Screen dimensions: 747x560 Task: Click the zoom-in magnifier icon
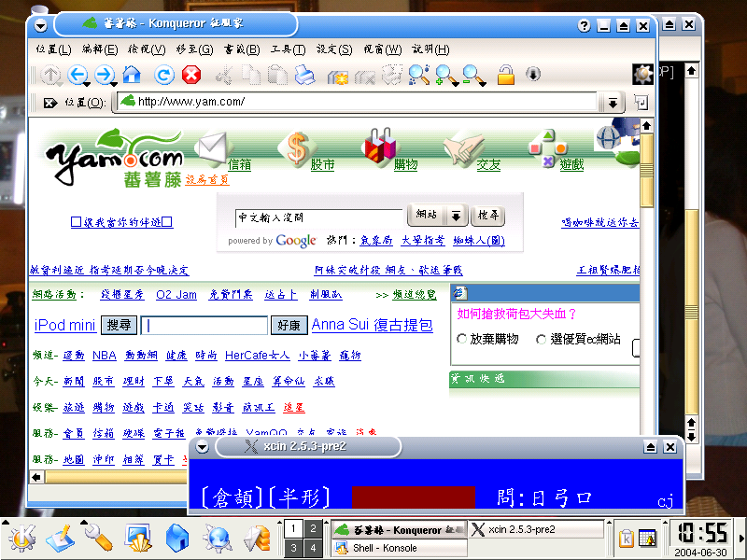(x=445, y=76)
